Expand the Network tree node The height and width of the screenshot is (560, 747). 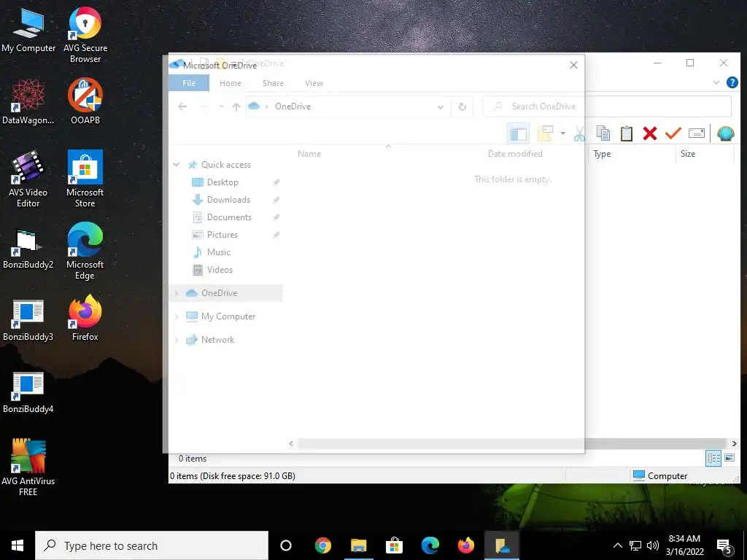177,340
